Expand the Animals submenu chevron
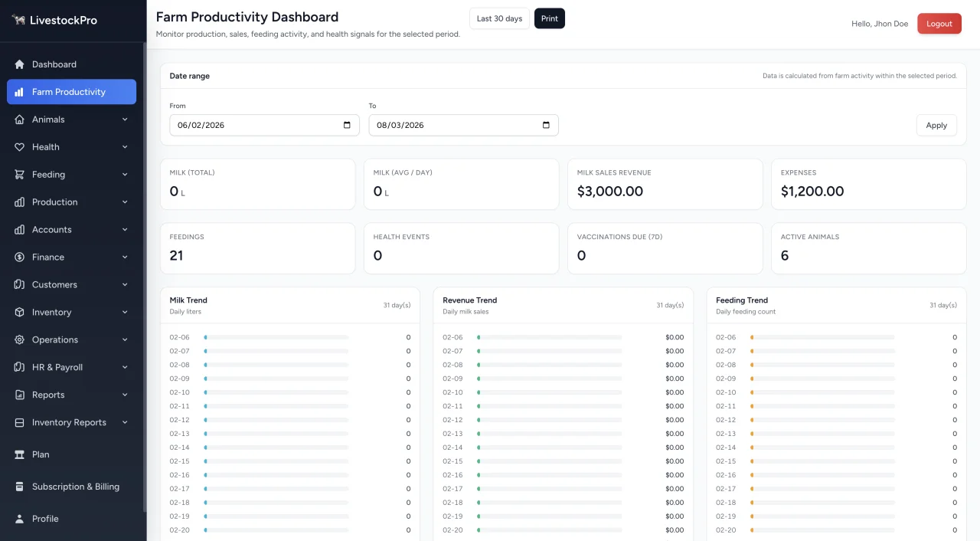This screenshot has height=541, width=980. pos(125,120)
